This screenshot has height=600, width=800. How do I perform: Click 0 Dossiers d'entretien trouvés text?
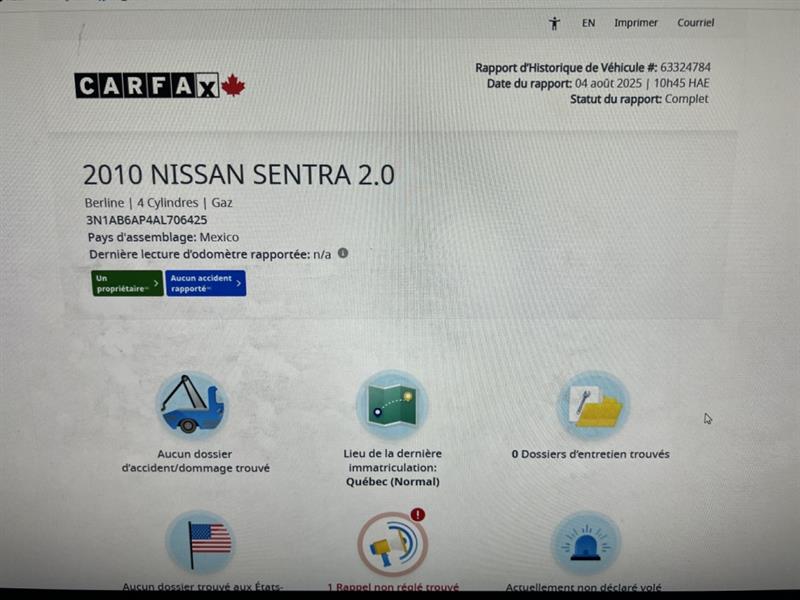[x=590, y=454]
